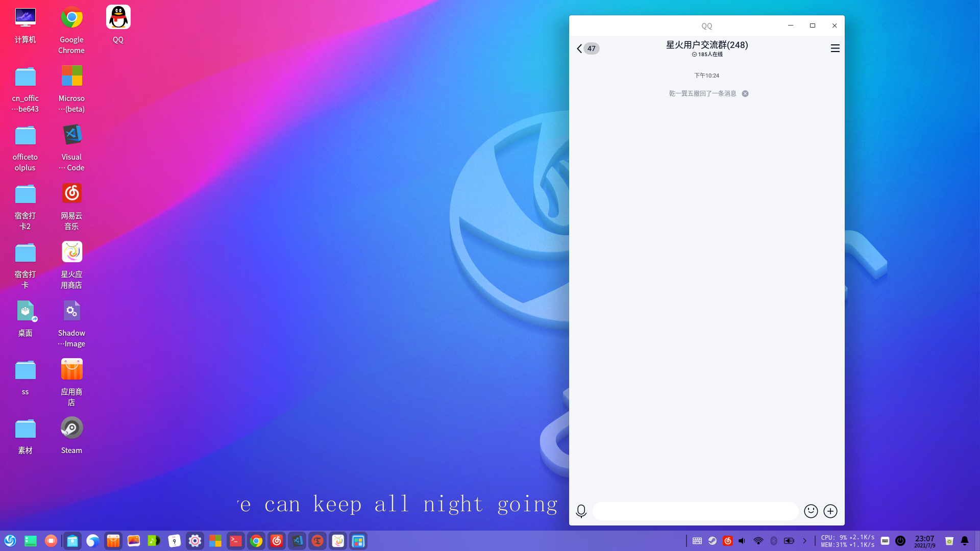Open the Wi-Fi network tray icon

pos(758,541)
